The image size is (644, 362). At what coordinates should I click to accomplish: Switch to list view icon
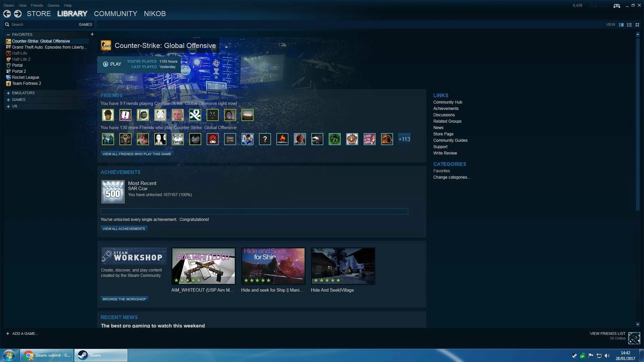pos(629,24)
